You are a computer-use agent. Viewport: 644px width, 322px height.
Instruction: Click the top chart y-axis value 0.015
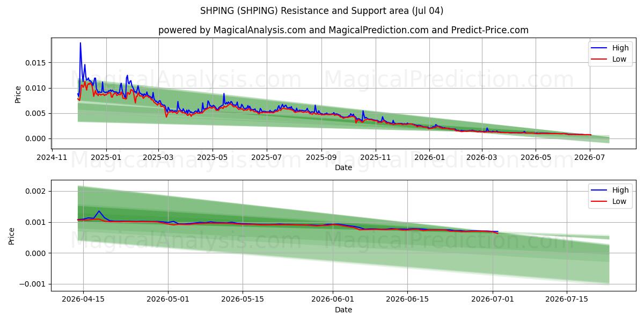36,63
